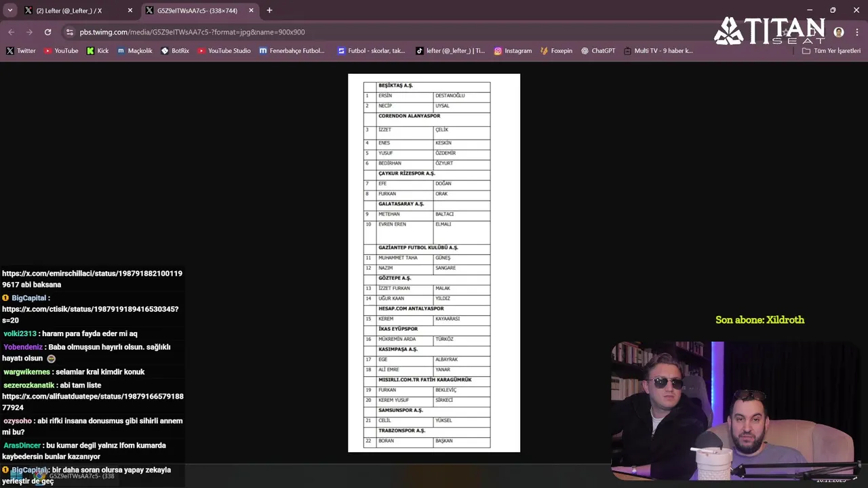
Task: Focus the pbs.twimg.com address bar
Action: [192, 32]
